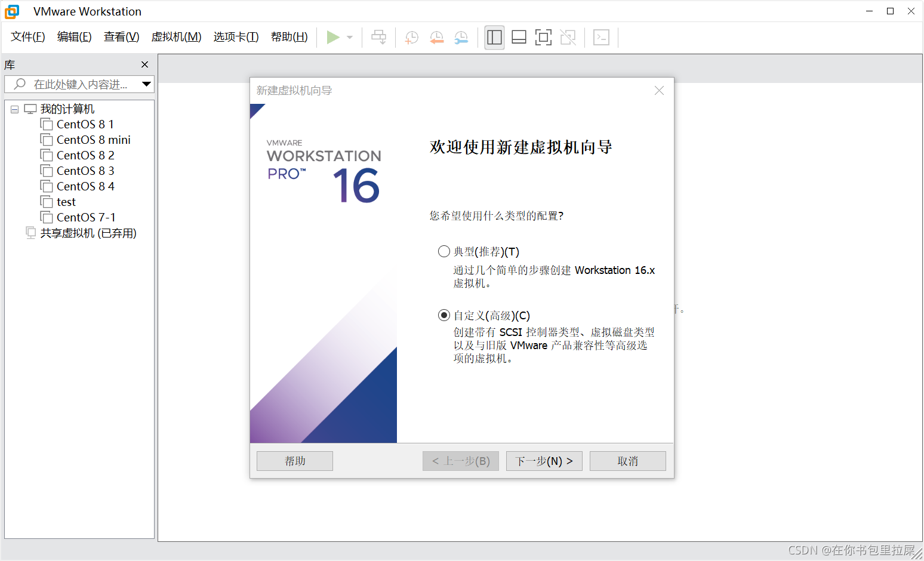Close the library panel with X
Screen dimensions: 924x561
tap(144, 64)
